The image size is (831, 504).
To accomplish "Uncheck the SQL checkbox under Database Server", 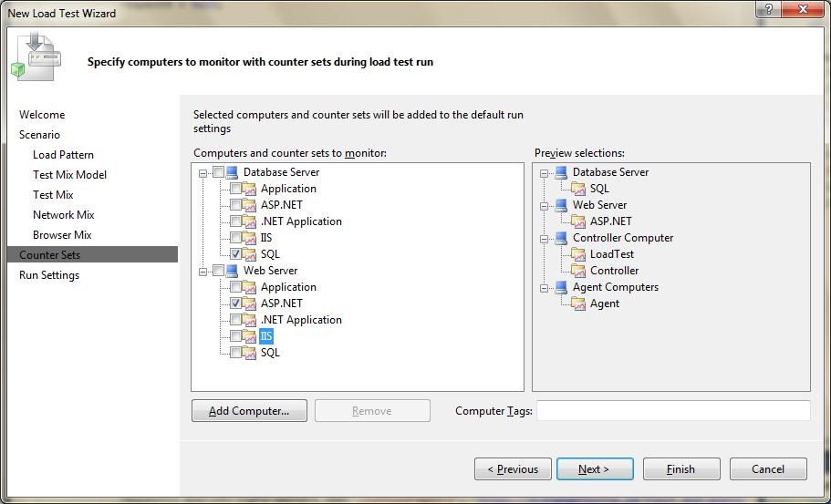I will click(236, 254).
